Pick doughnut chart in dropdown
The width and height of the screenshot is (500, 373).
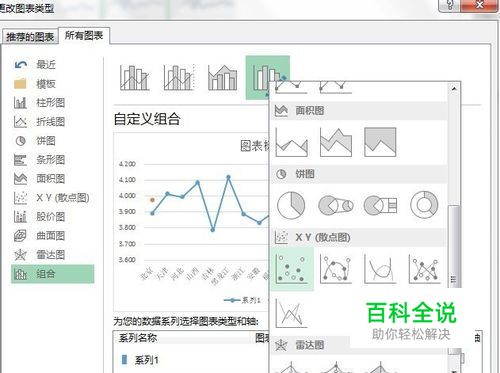424,205
